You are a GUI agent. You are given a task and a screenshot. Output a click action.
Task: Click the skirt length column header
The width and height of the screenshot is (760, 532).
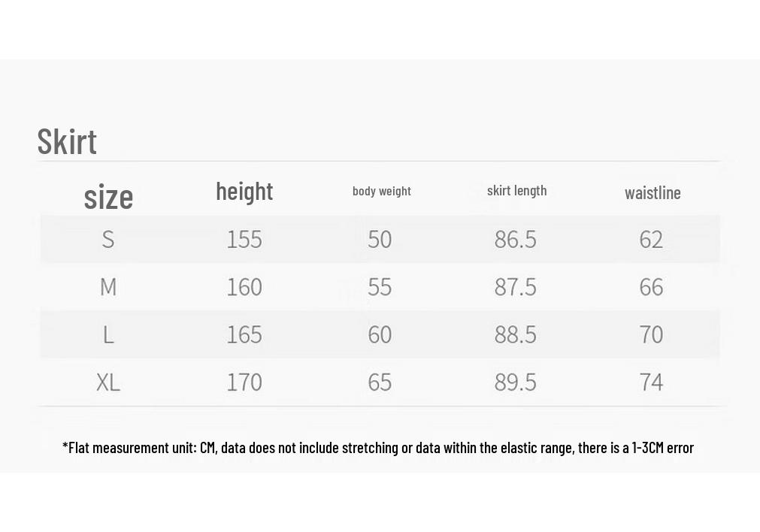516,190
